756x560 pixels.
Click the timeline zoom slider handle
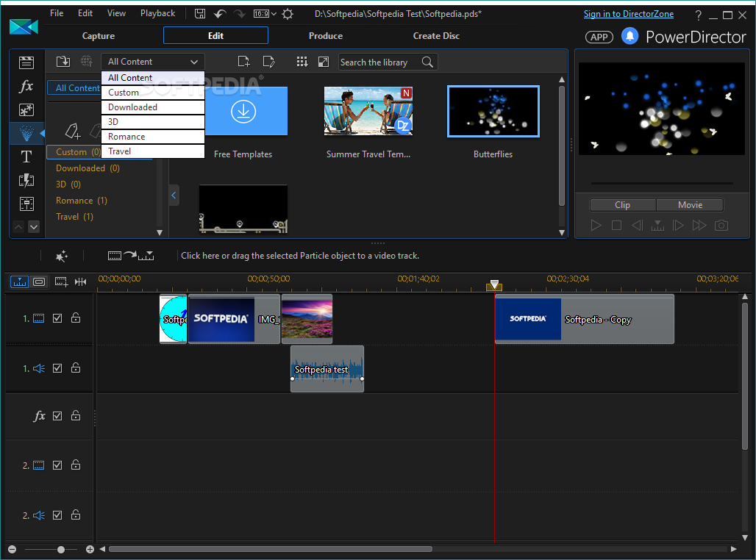pyautogui.click(x=61, y=550)
